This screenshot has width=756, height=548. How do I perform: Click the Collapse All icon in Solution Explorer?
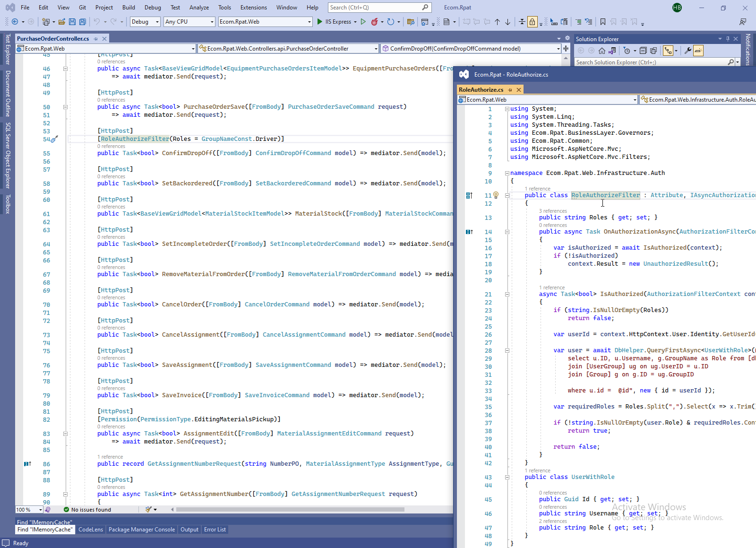[643, 51]
